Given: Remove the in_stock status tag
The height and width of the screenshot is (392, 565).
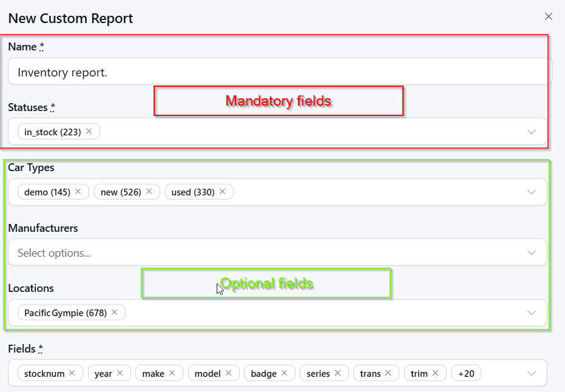Looking at the screenshot, I should (x=89, y=132).
